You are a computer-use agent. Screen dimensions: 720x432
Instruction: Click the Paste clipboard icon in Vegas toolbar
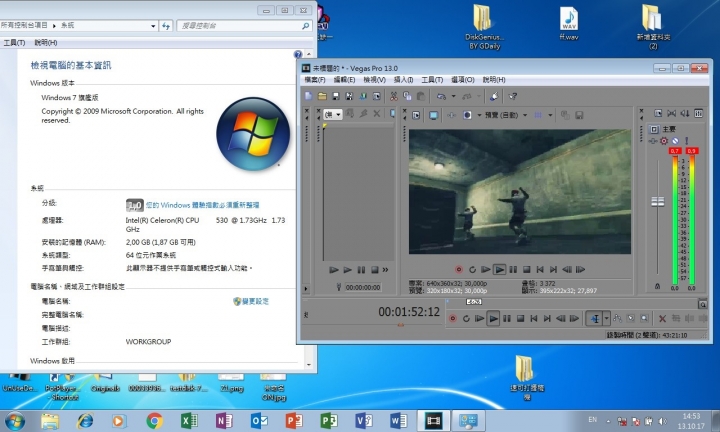pyautogui.click(x=421, y=96)
